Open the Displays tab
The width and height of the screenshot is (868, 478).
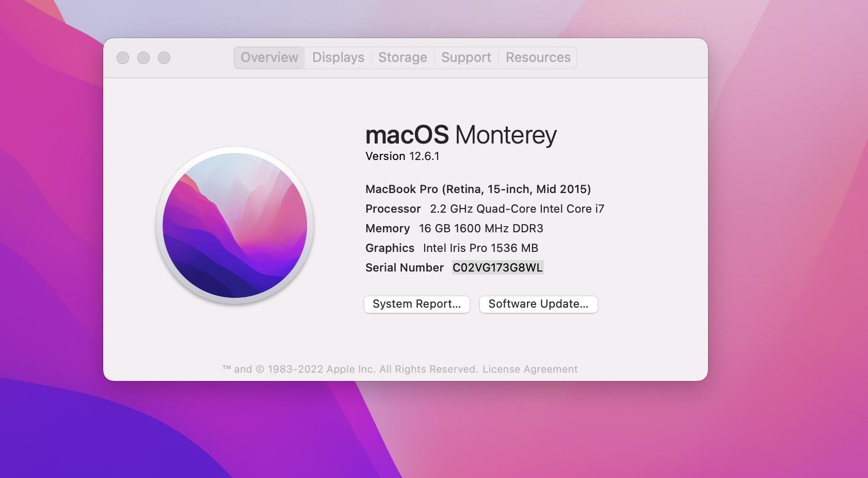[x=338, y=57]
